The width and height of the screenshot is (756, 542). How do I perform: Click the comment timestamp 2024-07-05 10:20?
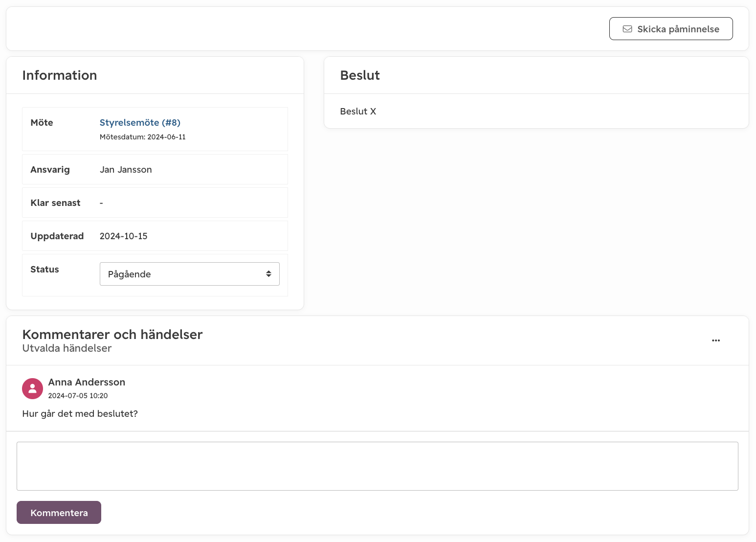click(78, 396)
